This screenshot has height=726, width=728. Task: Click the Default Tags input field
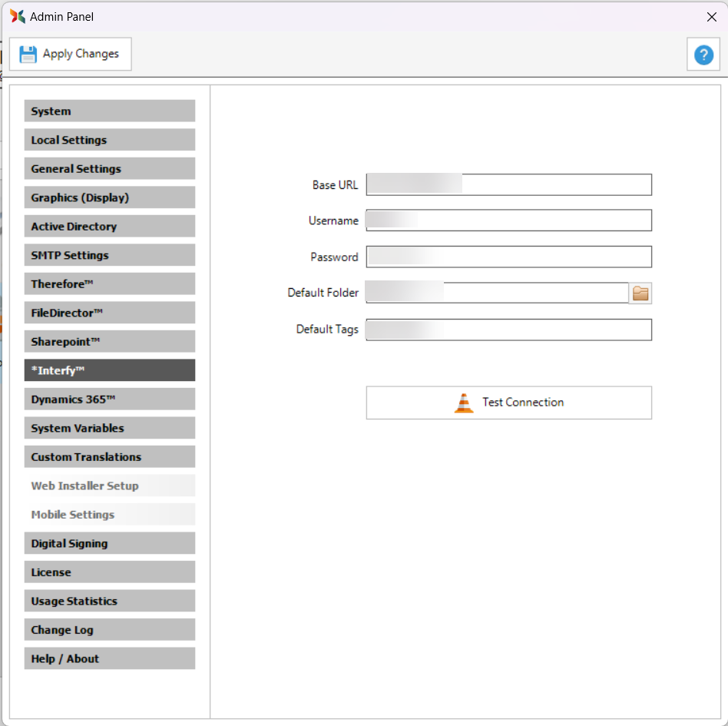tap(508, 330)
